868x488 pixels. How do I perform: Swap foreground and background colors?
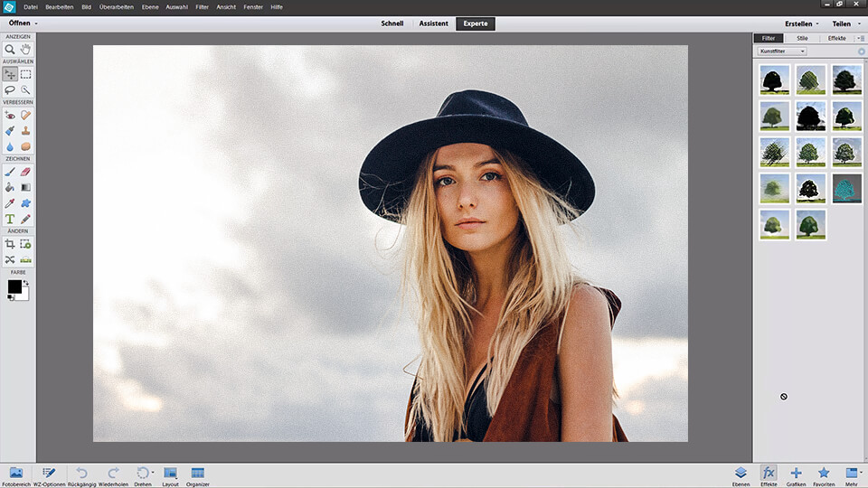pyautogui.click(x=26, y=283)
